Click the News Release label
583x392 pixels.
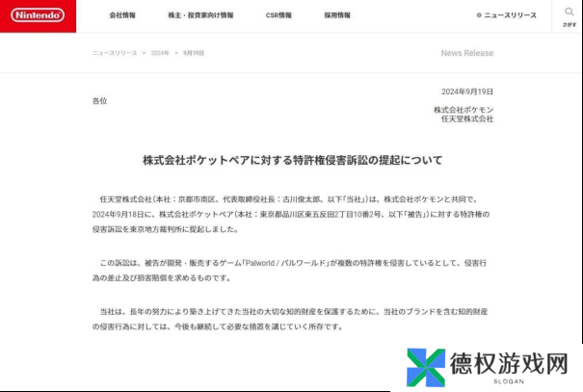(x=467, y=53)
